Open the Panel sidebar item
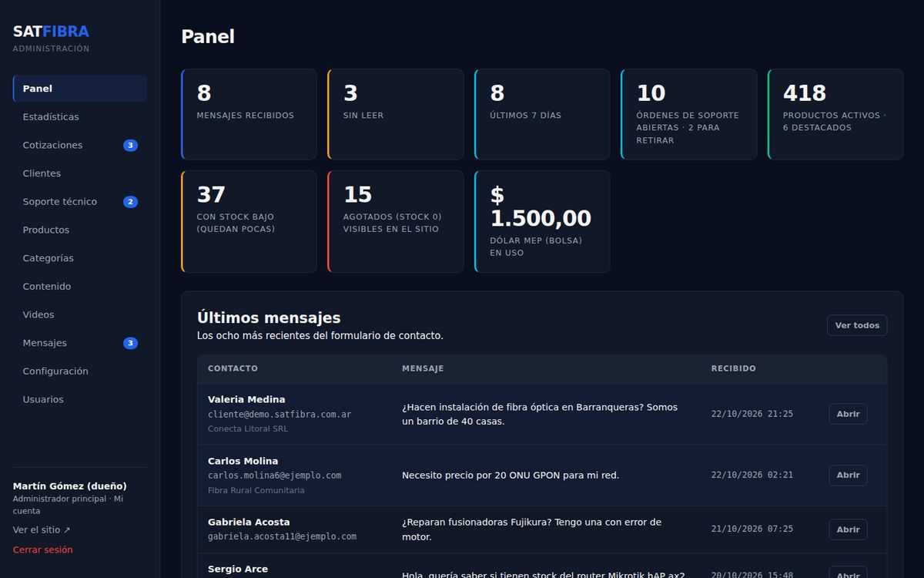Image resolution: width=924 pixels, height=578 pixels. tap(80, 89)
